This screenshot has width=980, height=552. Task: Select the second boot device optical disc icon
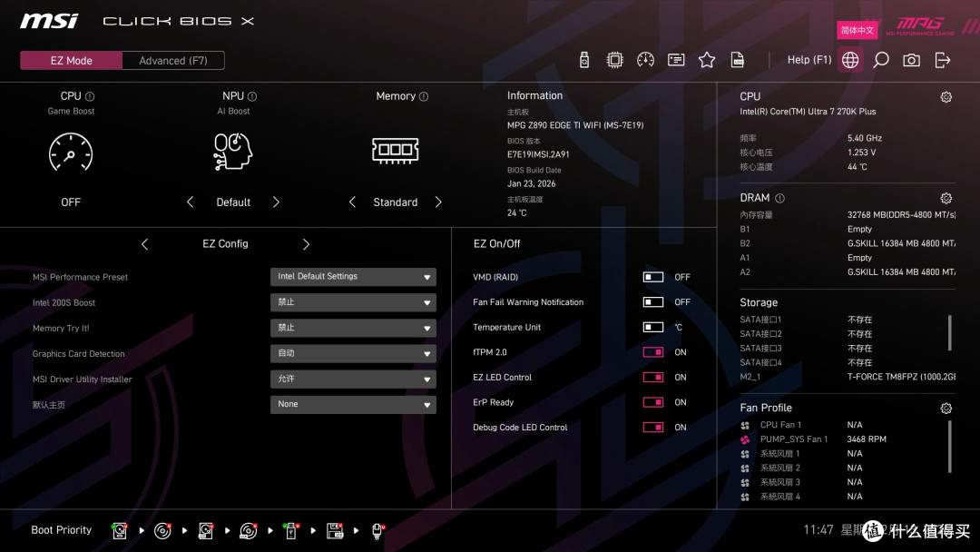162,531
